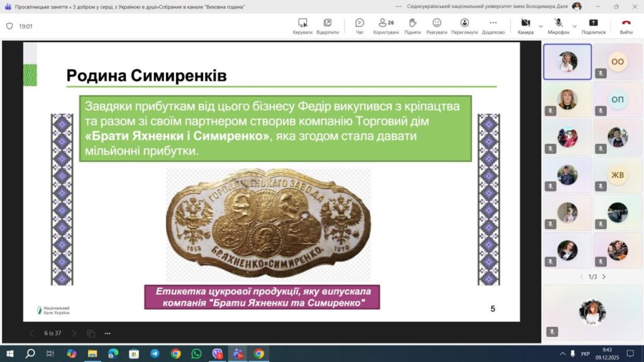This screenshot has width=644, height=362.
Task: Show the participants list (Користувачі)
Action: 386,26
